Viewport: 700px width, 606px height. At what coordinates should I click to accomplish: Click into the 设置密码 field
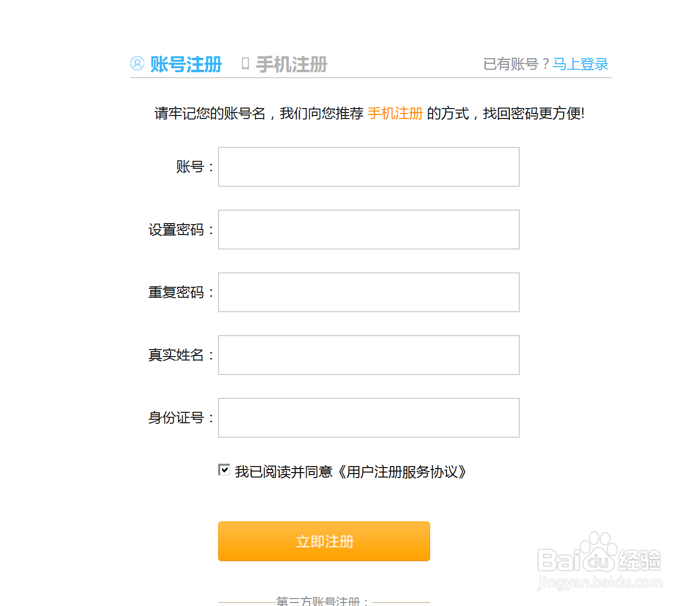coord(368,230)
